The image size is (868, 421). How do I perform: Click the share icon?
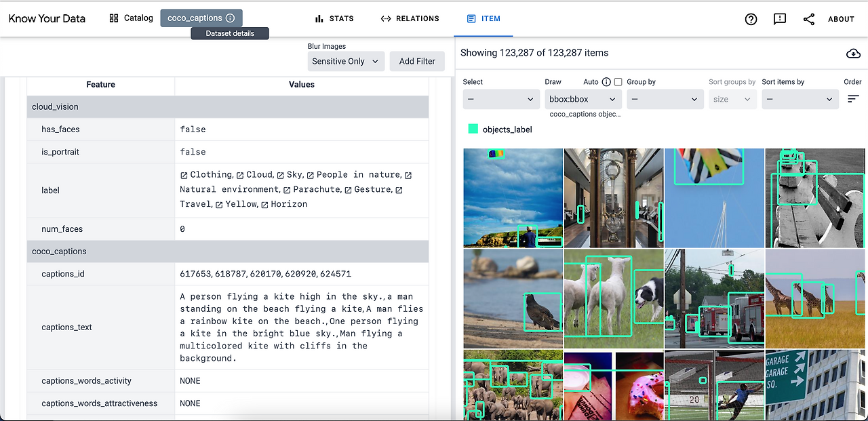point(809,19)
